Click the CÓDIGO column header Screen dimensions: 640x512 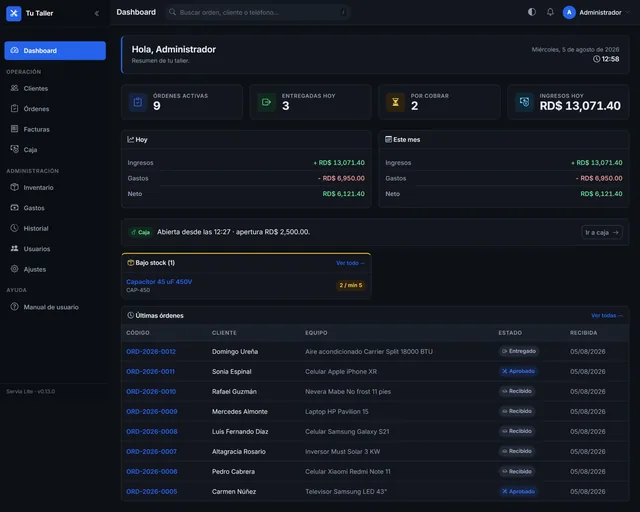138,333
